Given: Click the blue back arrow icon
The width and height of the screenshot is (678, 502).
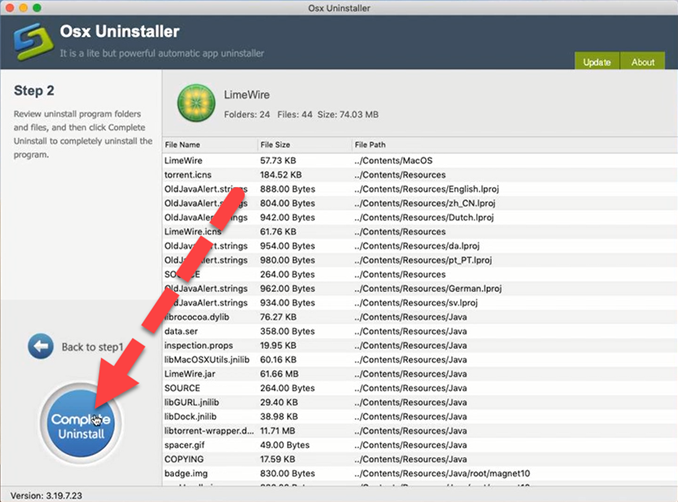Looking at the screenshot, I should pyautogui.click(x=41, y=346).
